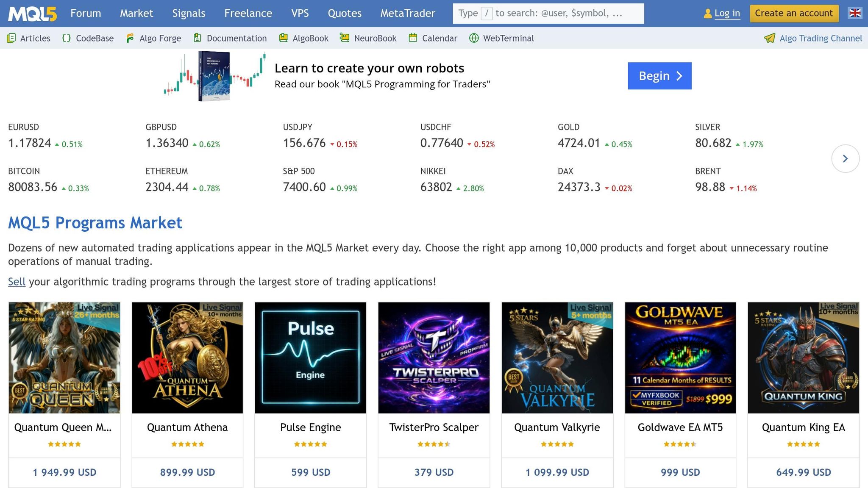
Task: Go to the Signals section
Action: click(189, 13)
